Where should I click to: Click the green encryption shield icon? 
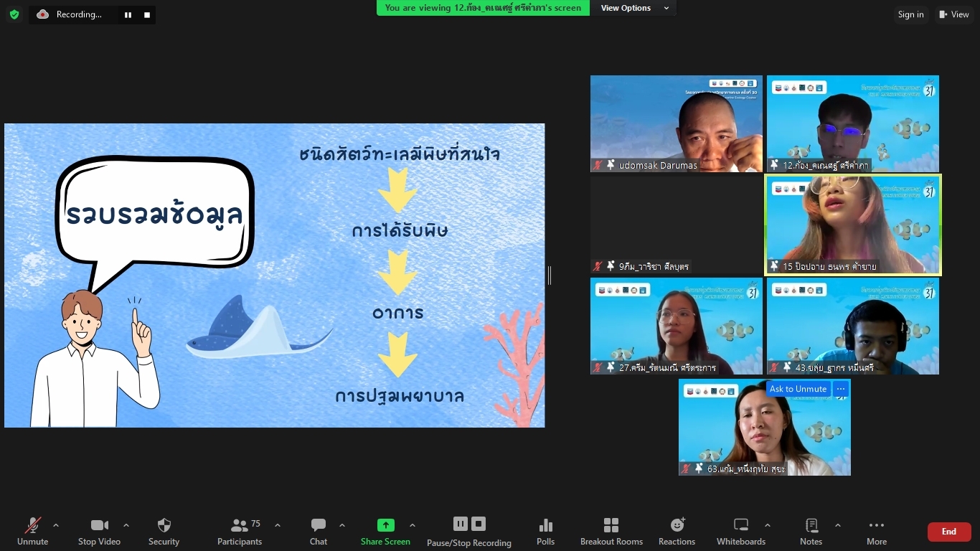(14, 14)
